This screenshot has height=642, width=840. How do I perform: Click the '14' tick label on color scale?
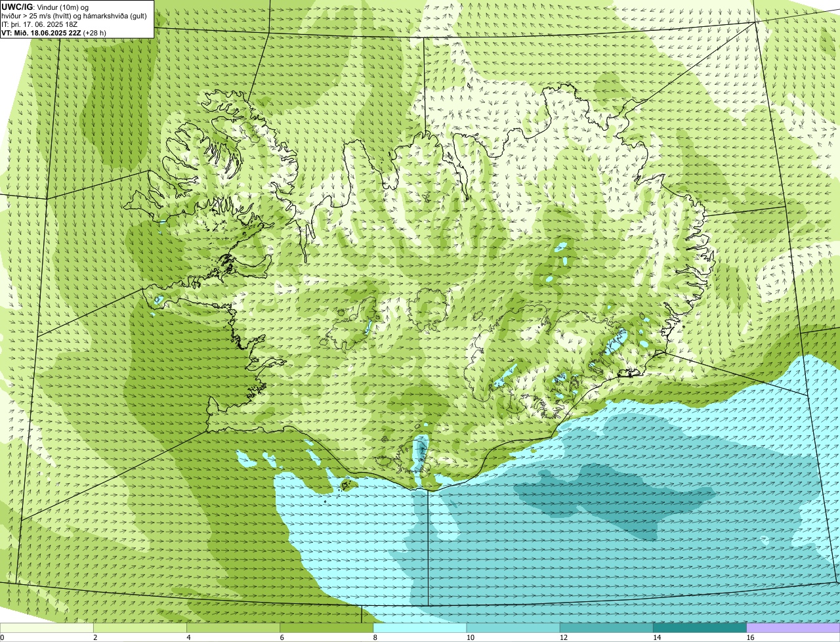pos(656,637)
